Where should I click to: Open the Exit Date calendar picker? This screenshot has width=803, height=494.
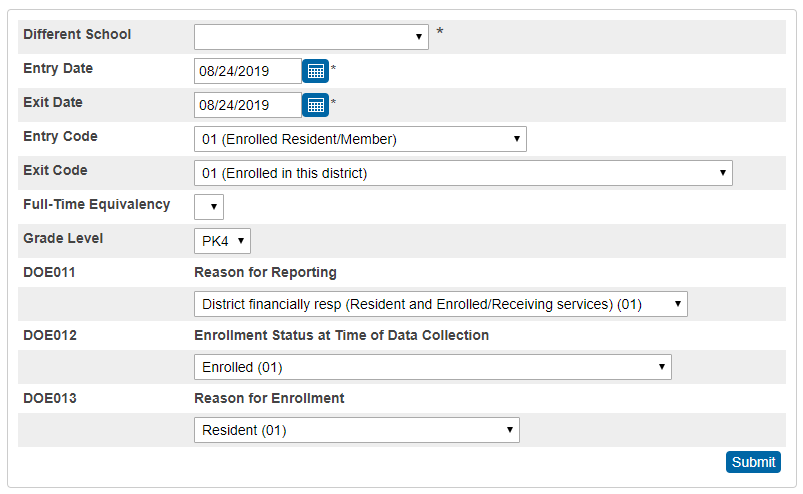click(x=315, y=105)
